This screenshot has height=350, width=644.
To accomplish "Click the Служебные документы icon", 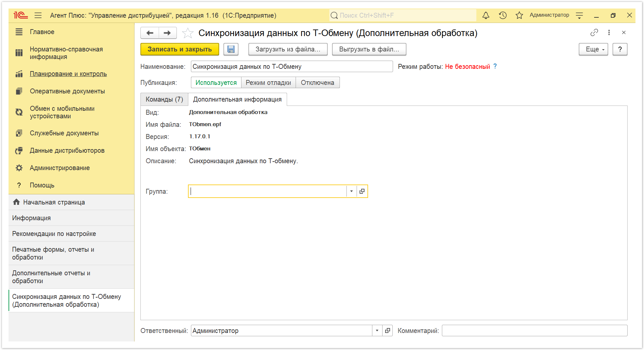I will [x=19, y=133].
